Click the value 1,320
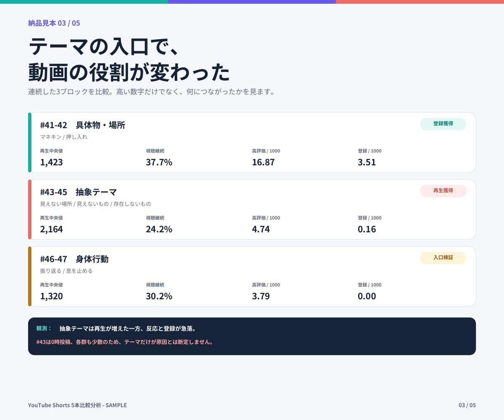The image size is (504, 420). (51, 296)
